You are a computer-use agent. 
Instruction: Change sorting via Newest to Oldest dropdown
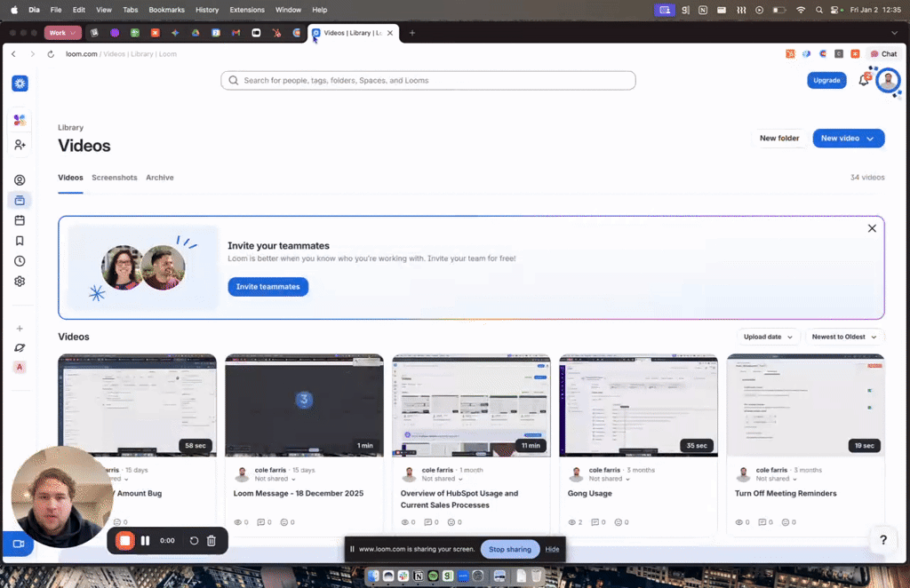click(x=843, y=337)
